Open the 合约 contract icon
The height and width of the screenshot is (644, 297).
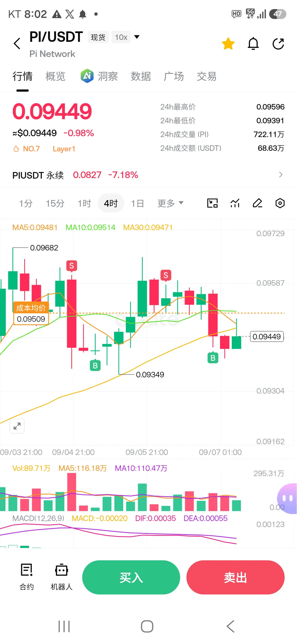click(x=27, y=577)
